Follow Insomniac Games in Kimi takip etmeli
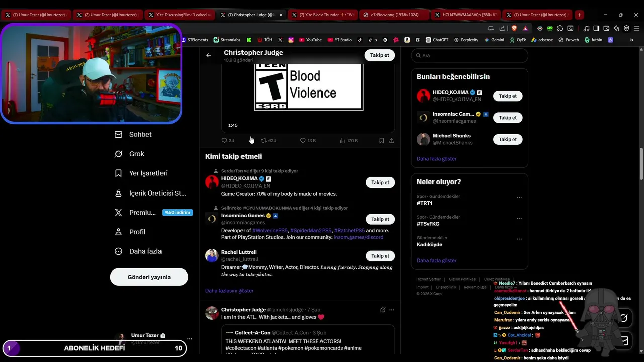Image resolution: width=644 pixels, height=362 pixels. (380, 219)
